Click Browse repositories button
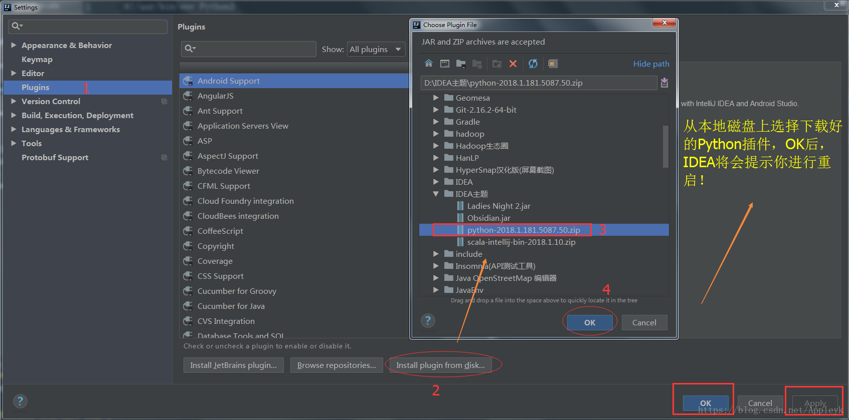This screenshot has height=420, width=849. [x=337, y=365]
